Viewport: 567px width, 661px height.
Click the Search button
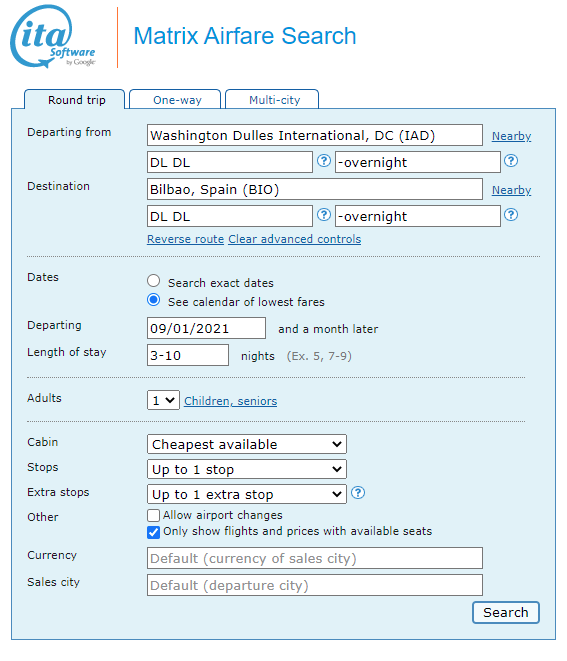pyautogui.click(x=505, y=612)
